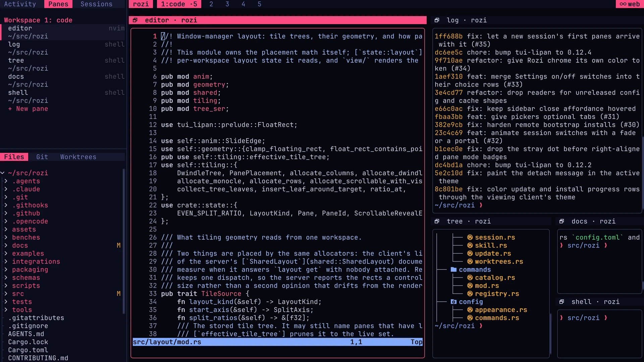Expand the .agents folder
The image size is (644, 362).
[x=6, y=181]
